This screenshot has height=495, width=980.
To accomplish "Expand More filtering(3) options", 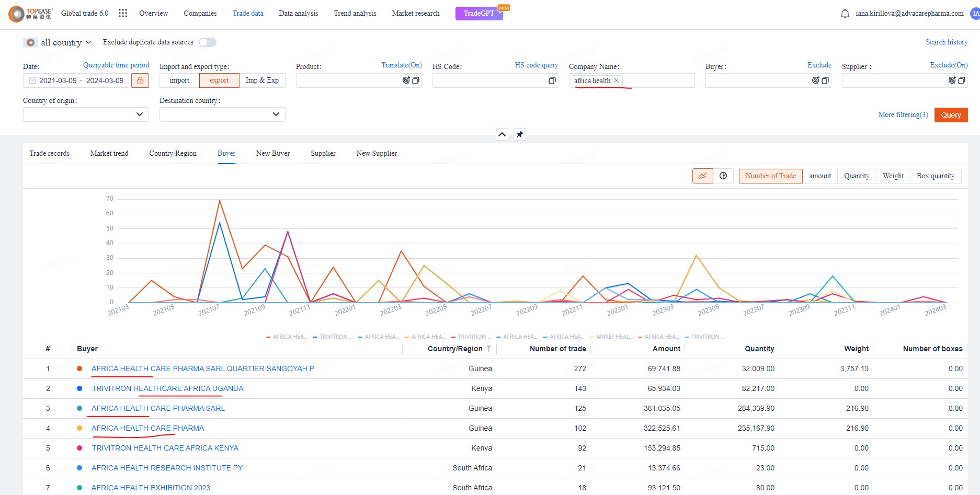I will [903, 115].
